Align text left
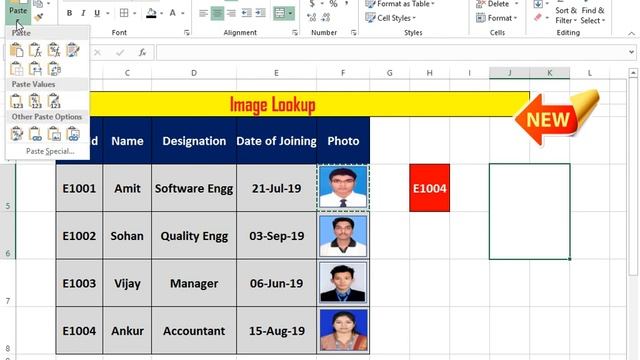 click(203, 13)
